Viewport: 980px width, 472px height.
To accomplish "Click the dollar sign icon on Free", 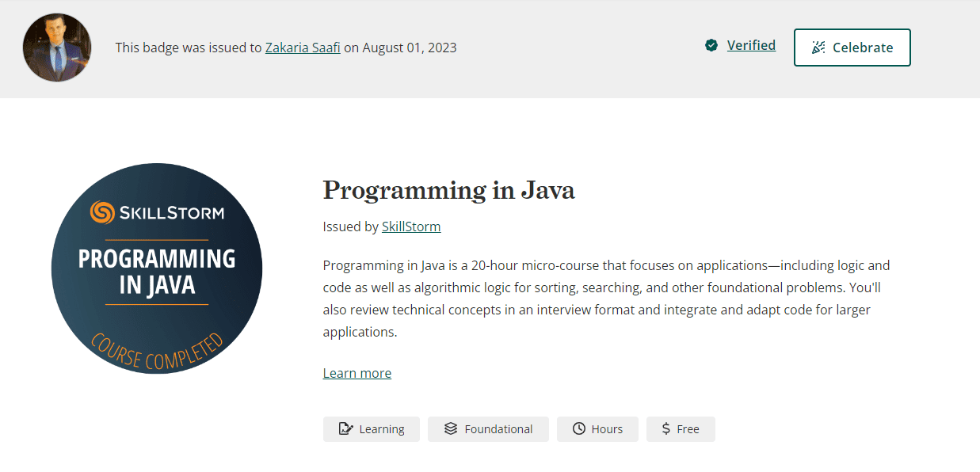I will coord(666,429).
